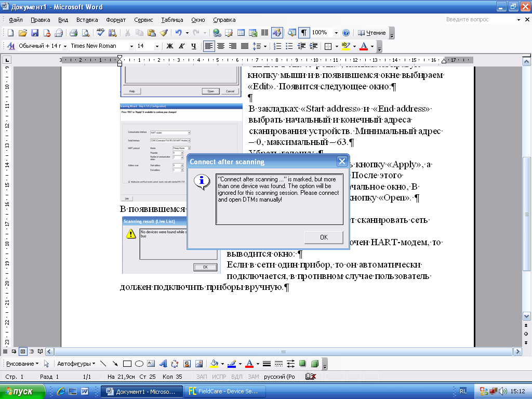
Task: Toggle the ЗАП macro recording indicator
Action: coord(202,377)
